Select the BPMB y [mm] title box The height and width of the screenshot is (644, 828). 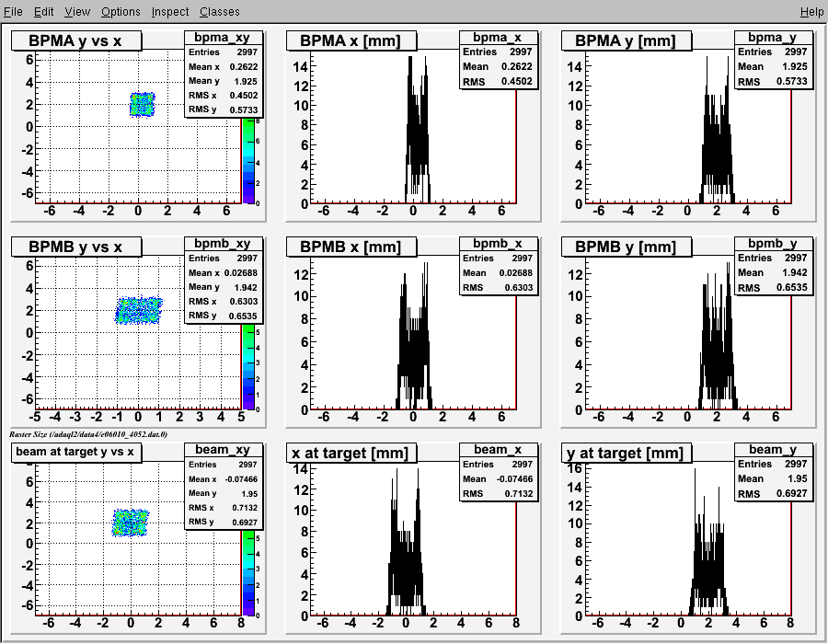tap(626, 247)
